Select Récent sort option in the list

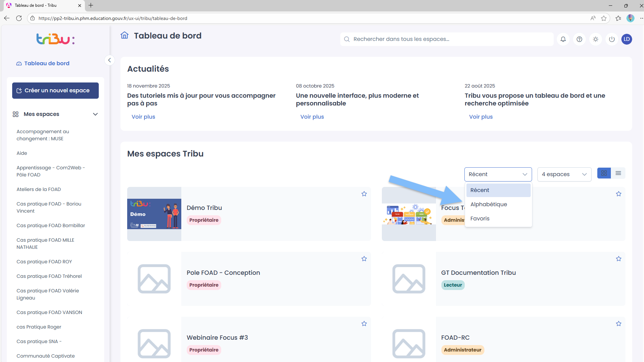click(498, 190)
